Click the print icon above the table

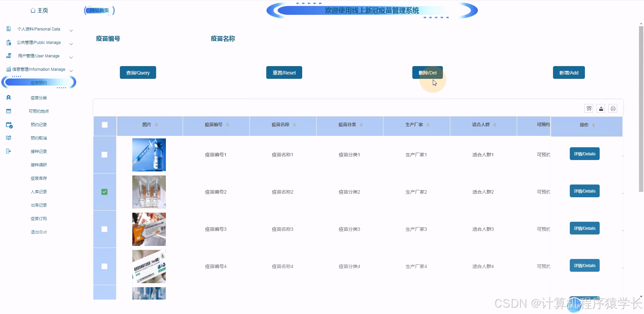612,108
